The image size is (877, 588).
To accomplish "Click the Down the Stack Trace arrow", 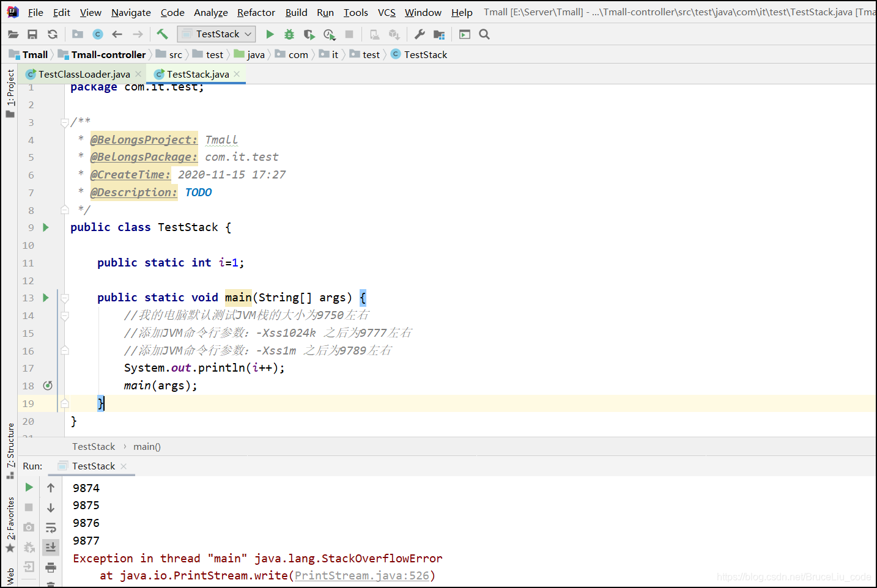I will (51, 507).
